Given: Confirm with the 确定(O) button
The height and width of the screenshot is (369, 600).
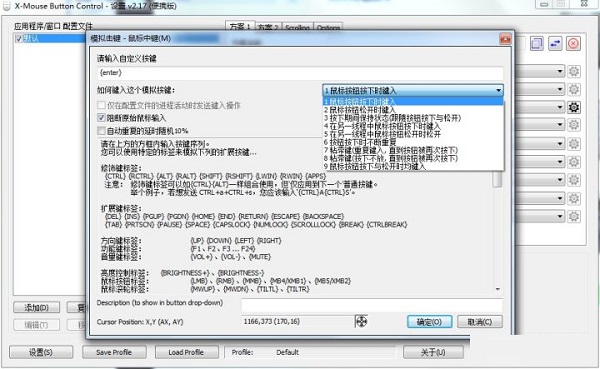Looking at the screenshot, I should pyautogui.click(x=429, y=322).
